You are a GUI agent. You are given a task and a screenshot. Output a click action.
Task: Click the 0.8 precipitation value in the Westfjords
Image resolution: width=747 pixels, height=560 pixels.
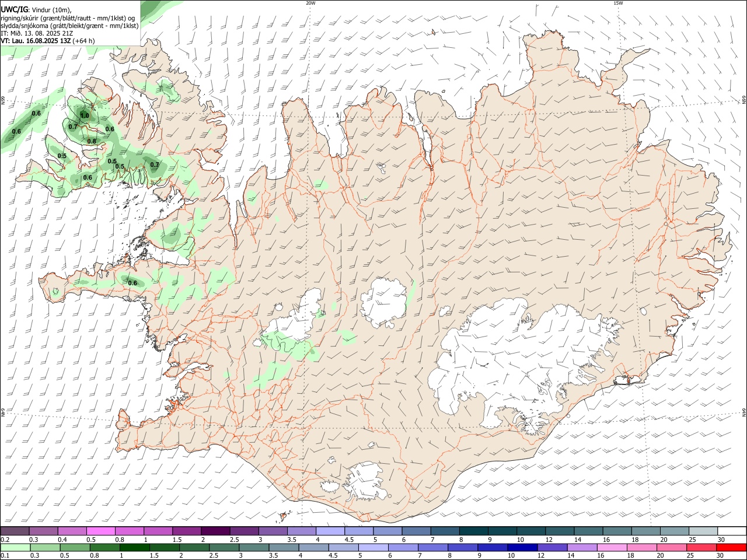click(92, 141)
